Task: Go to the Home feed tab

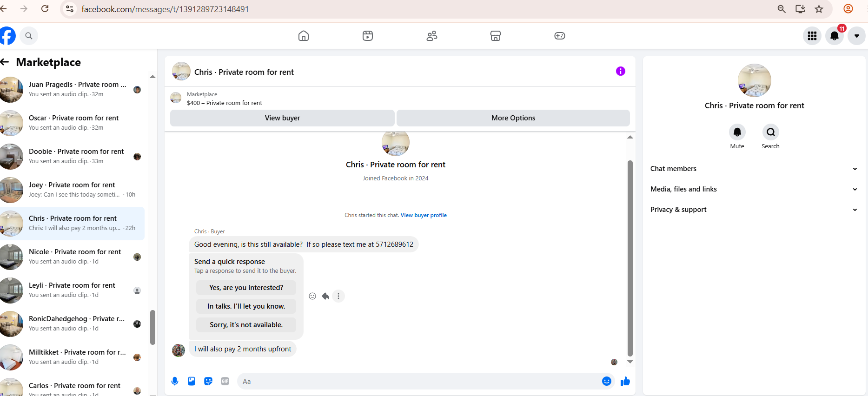Action: (304, 36)
